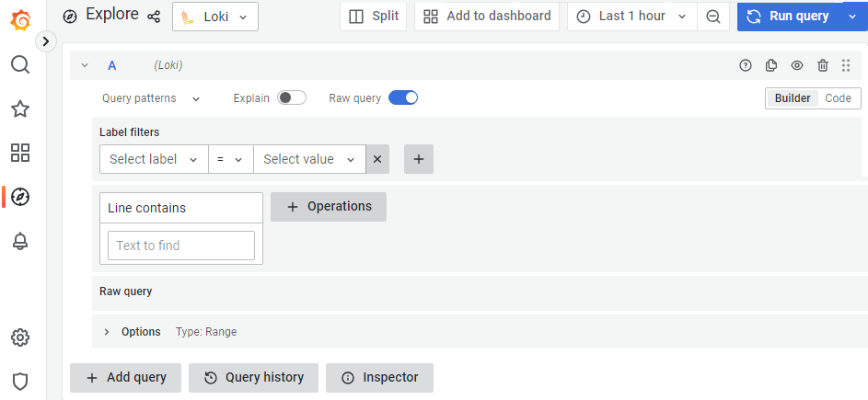This screenshot has height=400, width=868.
Task: Click the share icon beside Explore
Action: [x=154, y=17]
